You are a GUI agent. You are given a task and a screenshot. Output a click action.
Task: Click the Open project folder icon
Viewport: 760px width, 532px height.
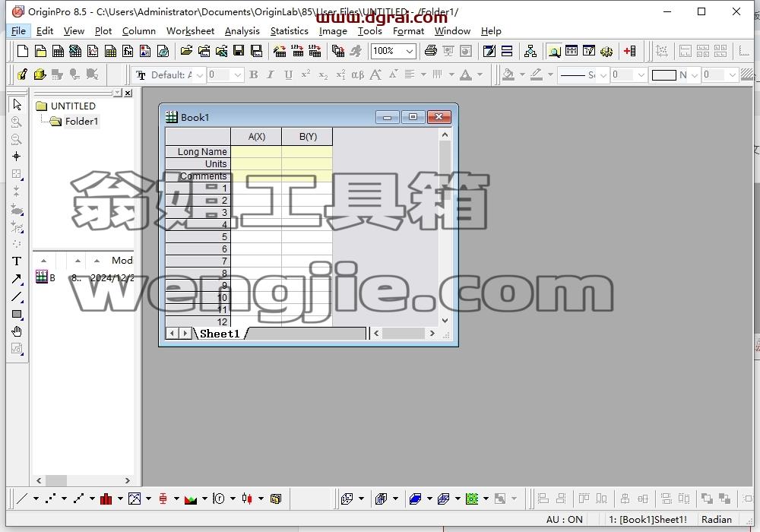tap(186, 51)
